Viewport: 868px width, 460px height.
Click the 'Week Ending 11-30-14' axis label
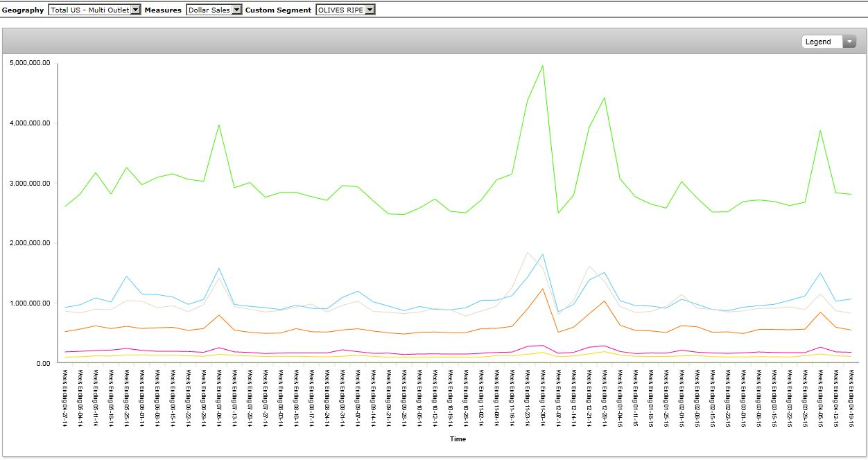[x=542, y=397]
